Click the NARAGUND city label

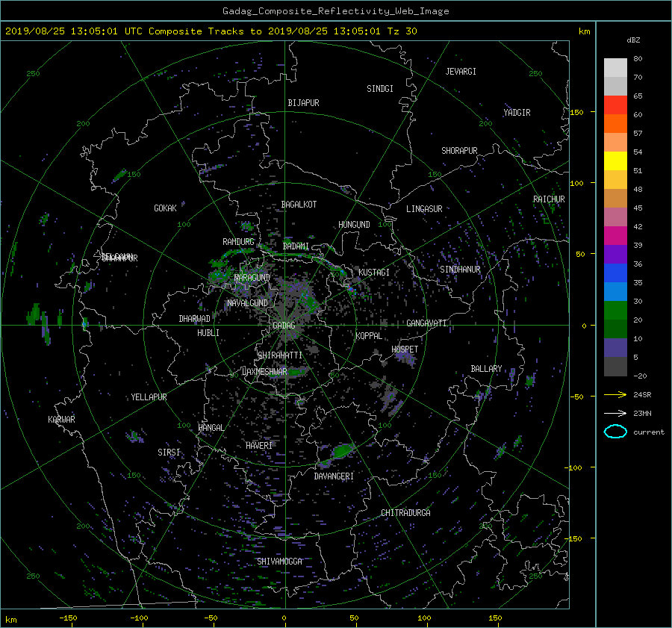click(x=252, y=277)
